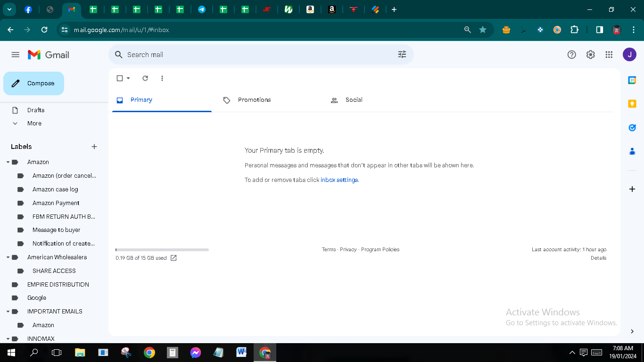Open Chrome three-dot menu
Image resolution: width=644 pixels, height=362 pixels.
(x=633, y=30)
